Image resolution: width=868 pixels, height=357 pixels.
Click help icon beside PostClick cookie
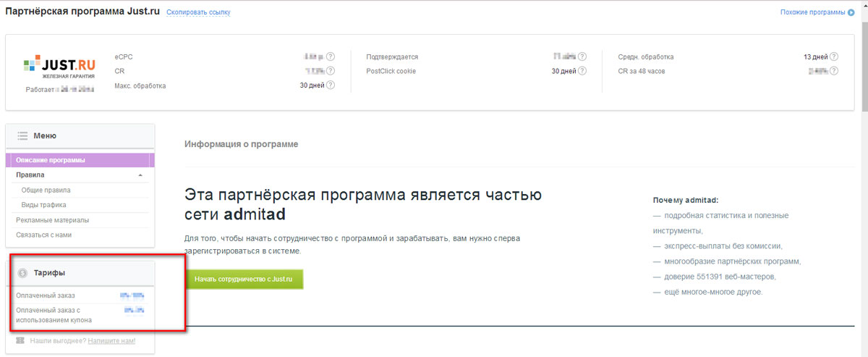[x=582, y=71]
